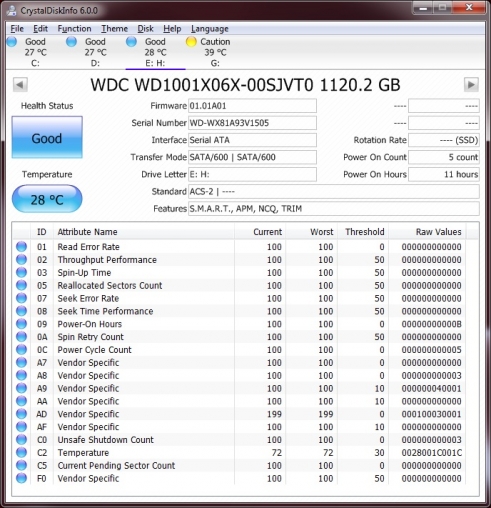Click status orb for Reallocated Sectors Count
The width and height of the screenshot is (491, 508).
pos(21,285)
